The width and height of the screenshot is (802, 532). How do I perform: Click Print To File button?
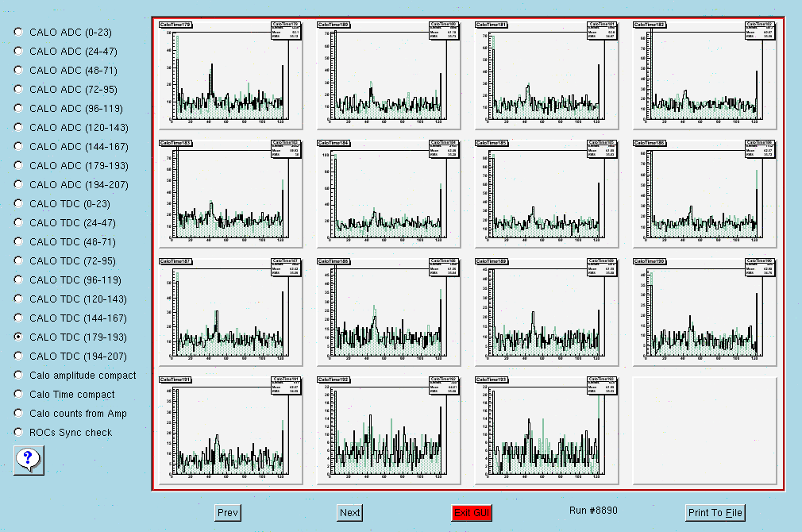[715, 513]
